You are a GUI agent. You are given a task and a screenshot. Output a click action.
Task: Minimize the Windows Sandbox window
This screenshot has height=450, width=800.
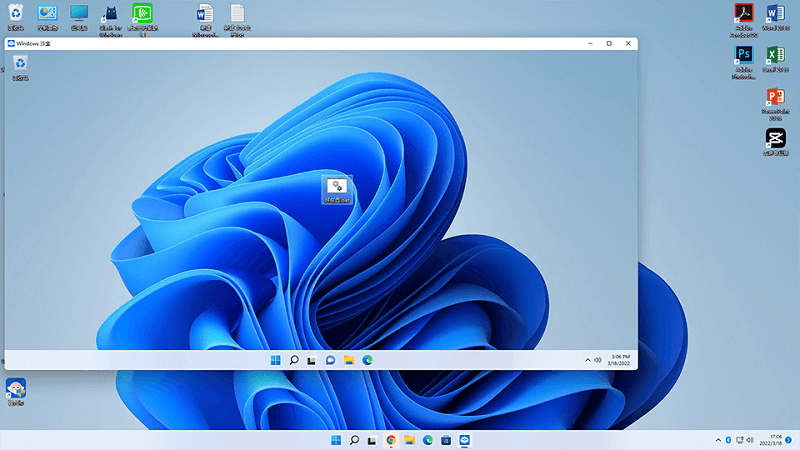point(590,44)
